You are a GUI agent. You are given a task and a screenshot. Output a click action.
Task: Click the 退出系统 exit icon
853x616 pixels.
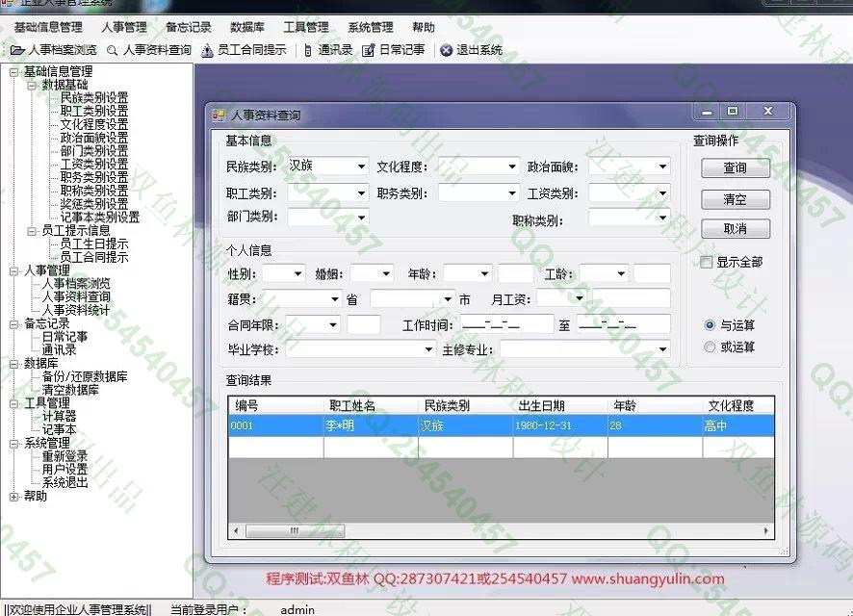(446, 50)
